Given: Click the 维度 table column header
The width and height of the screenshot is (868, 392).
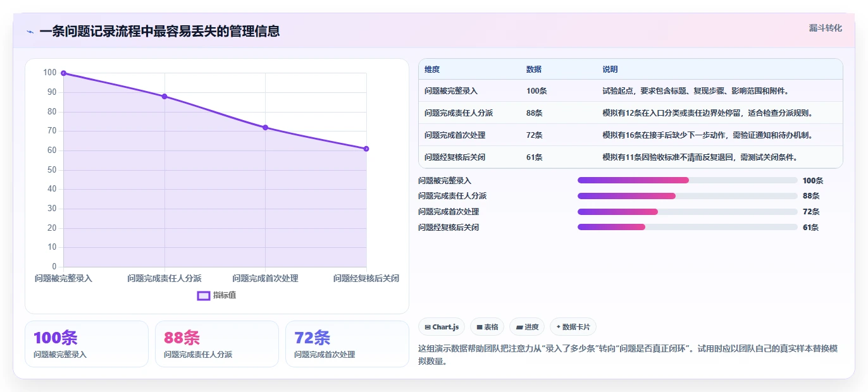Looking at the screenshot, I should 432,70.
